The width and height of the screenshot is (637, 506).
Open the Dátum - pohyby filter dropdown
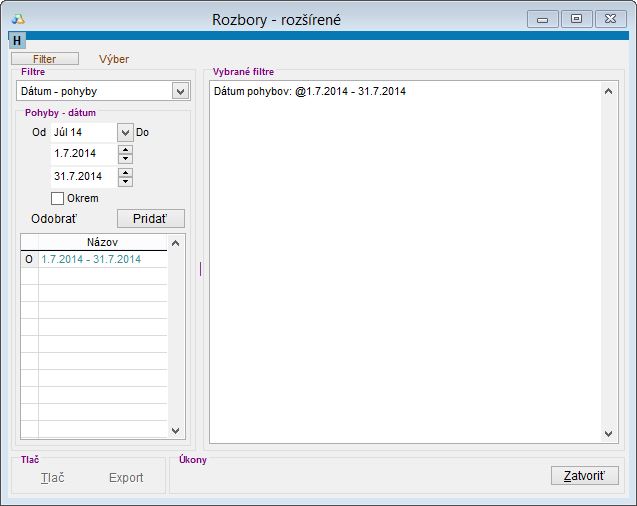coord(180,91)
